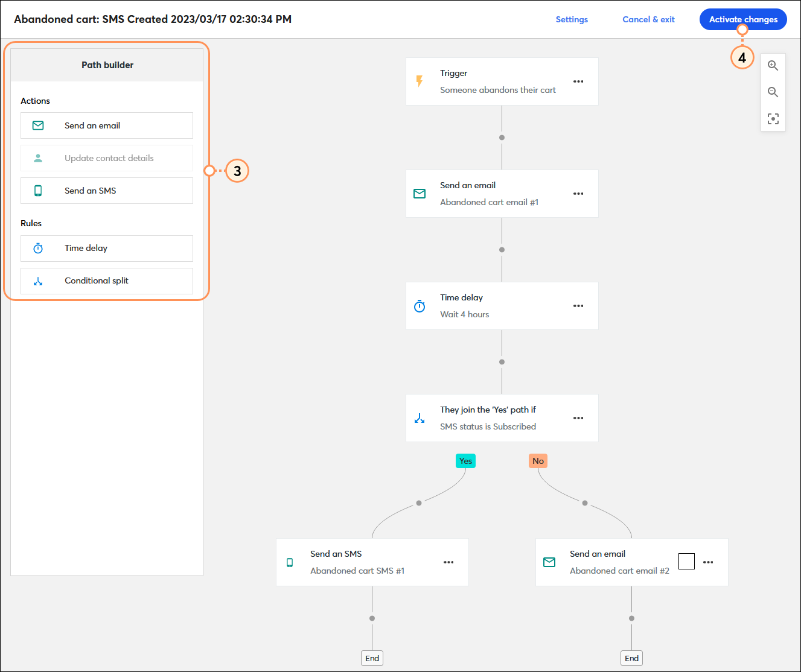The height and width of the screenshot is (672, 801).
Task: Click 'Someone abandons their cart' text
Action: 498,90
